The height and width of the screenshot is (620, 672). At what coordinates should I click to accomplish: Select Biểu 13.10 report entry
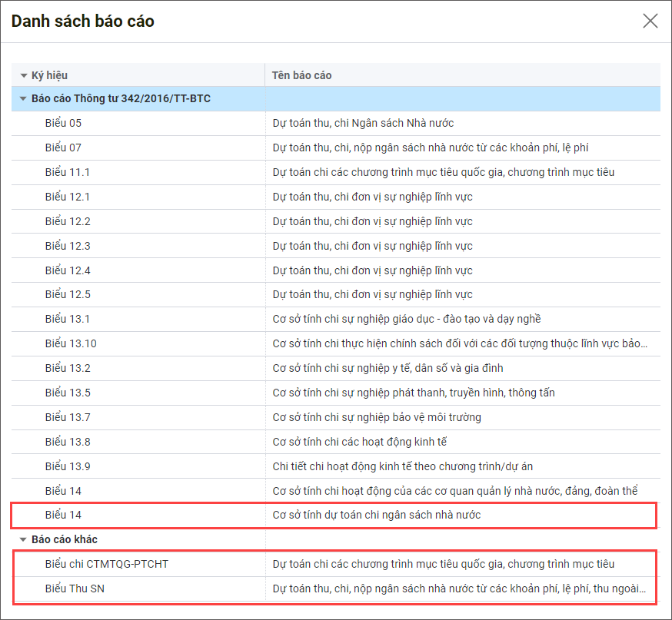[x=71, y=343]
